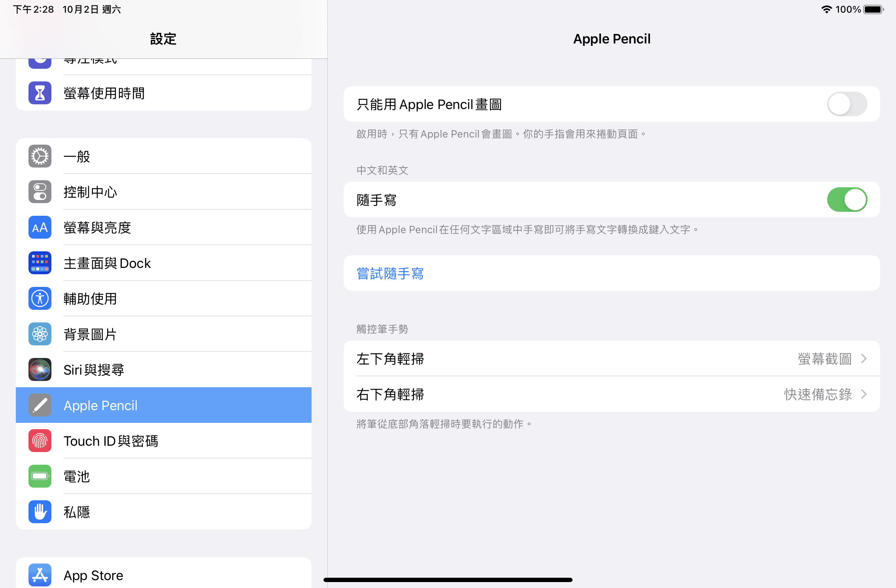Tap the 右下角輕掃 label

tap(390, 394)
